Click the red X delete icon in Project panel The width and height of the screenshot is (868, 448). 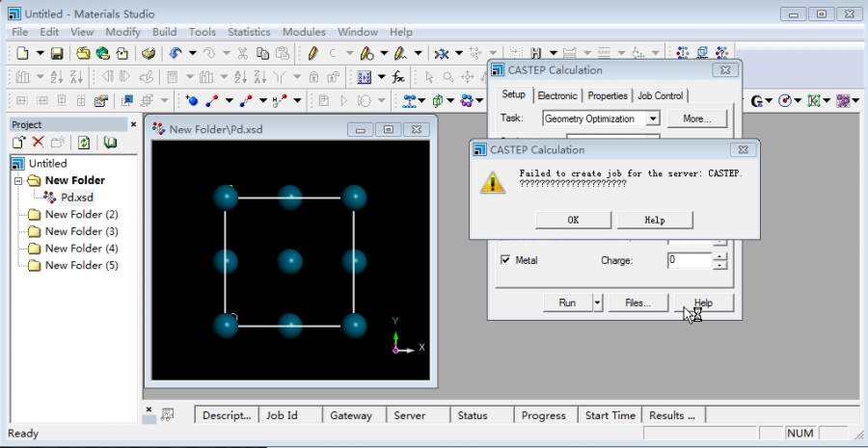[38, 143]
